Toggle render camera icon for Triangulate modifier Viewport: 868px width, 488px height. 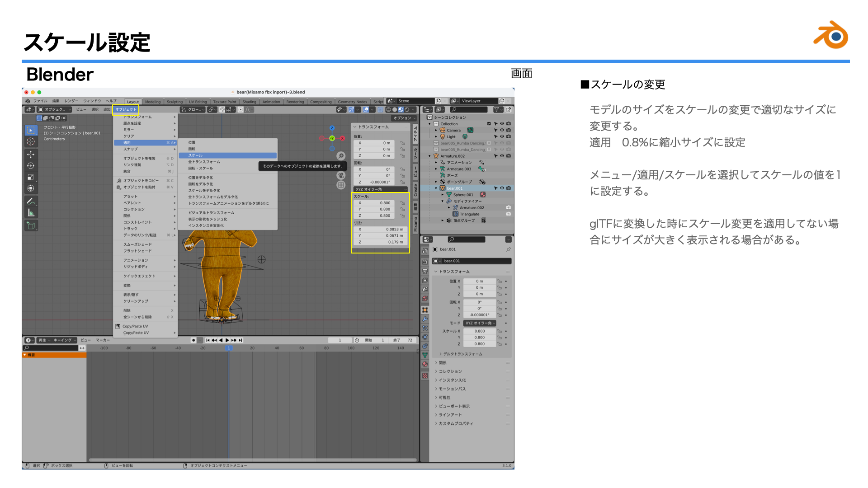tap(509, 214)
